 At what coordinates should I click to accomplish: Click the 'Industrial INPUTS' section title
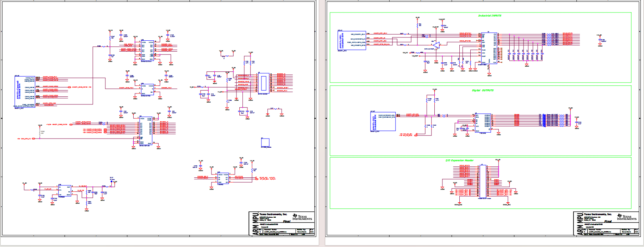489,16
